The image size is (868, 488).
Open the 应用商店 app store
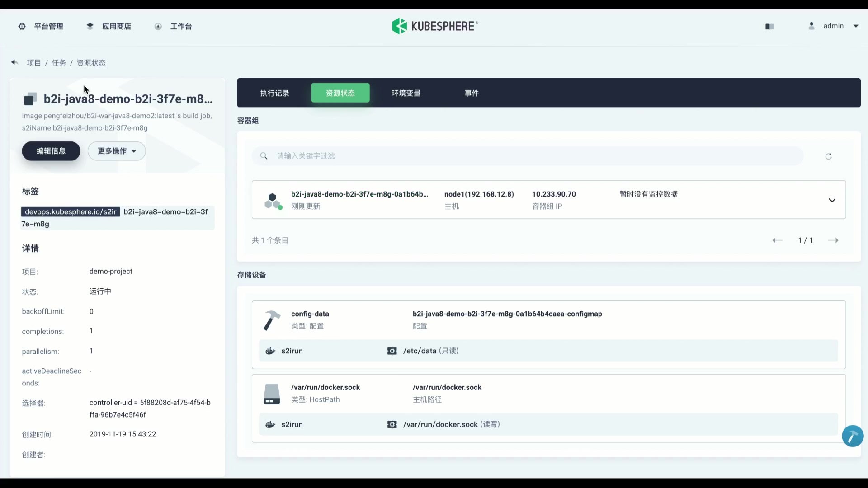click(108, 26)
